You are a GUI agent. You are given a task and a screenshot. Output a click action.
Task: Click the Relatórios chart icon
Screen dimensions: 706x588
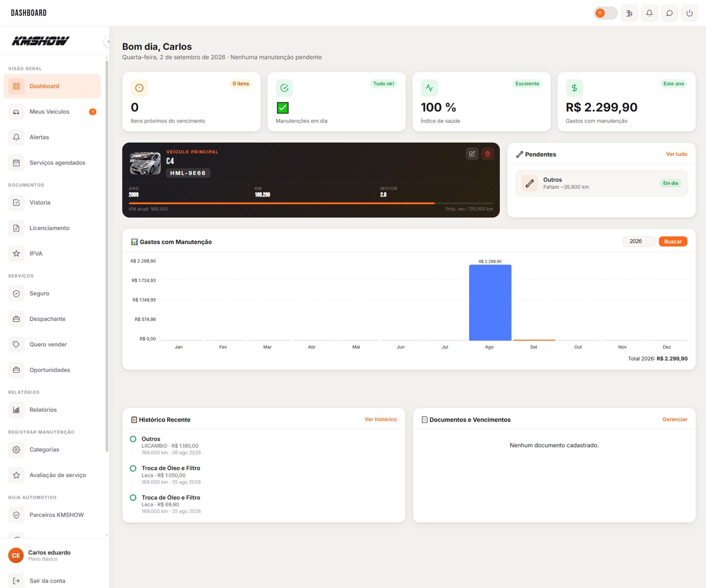[16, 410]
